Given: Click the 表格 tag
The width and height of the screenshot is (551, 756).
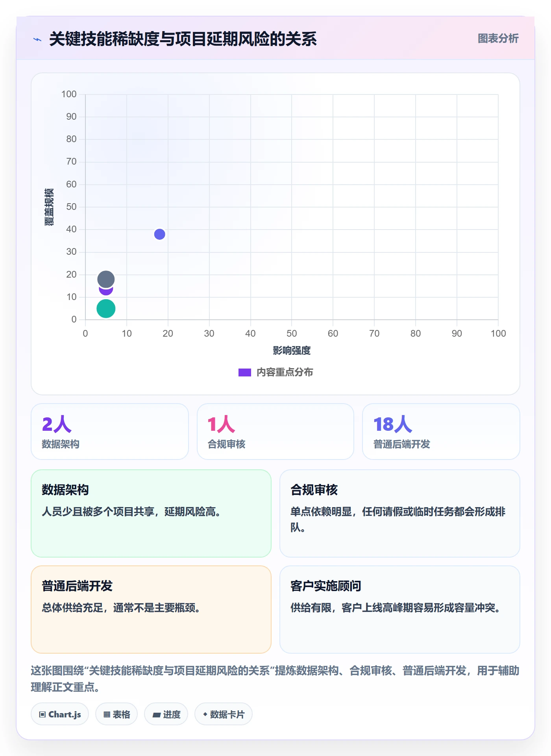Looking at the screenshot, I should [x=116, y=714].
